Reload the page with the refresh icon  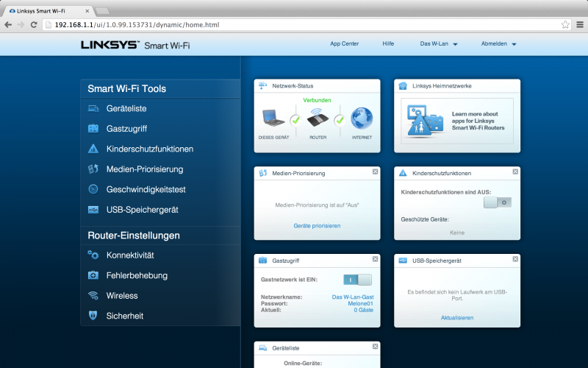(34, 25)
